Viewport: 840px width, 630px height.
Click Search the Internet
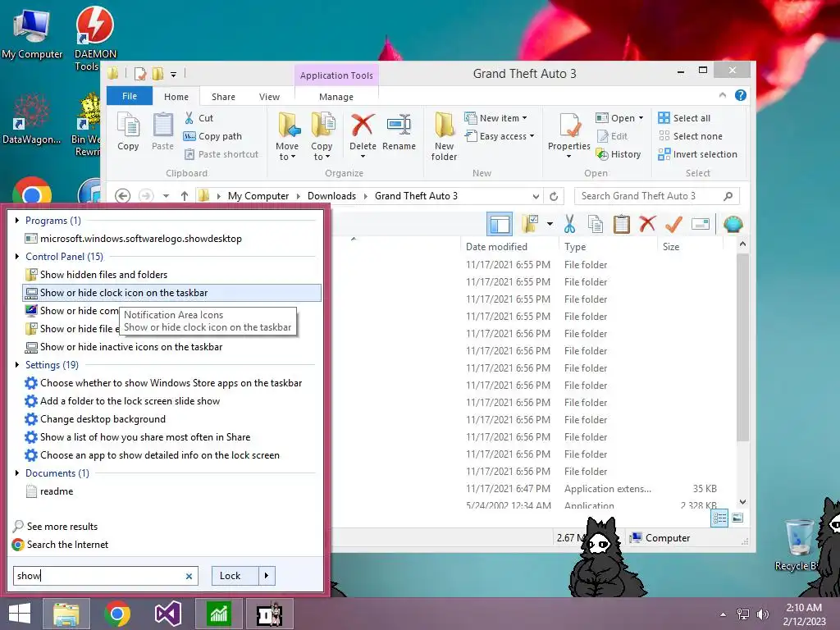point(60,545)
